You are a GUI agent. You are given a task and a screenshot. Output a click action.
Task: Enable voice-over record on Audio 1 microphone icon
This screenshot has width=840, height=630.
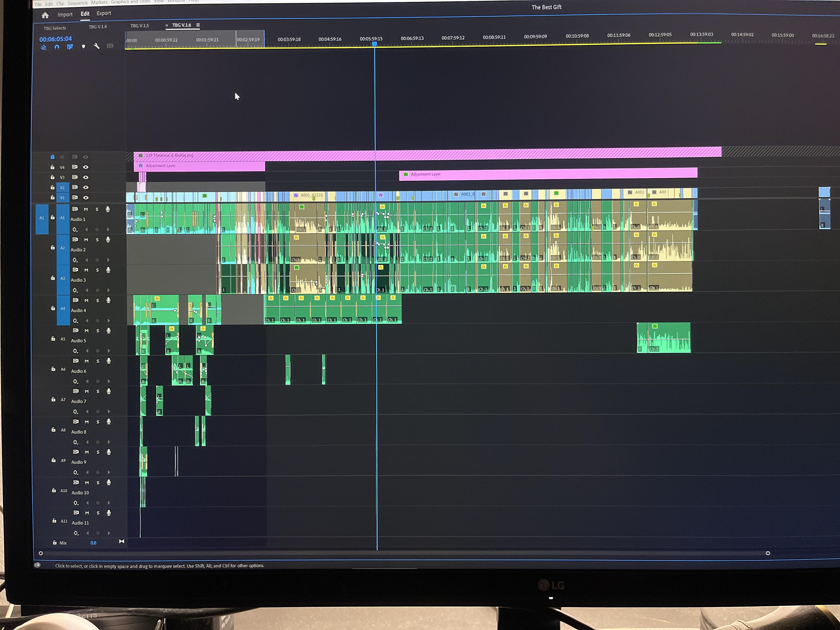[108, 209]
